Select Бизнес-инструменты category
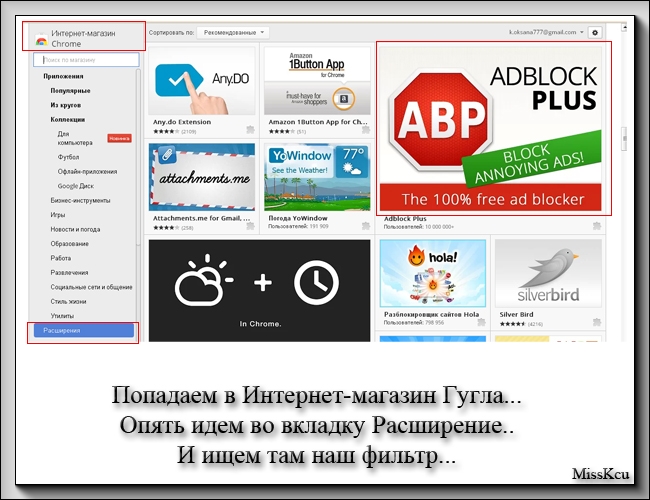 (x=80, y=200)
